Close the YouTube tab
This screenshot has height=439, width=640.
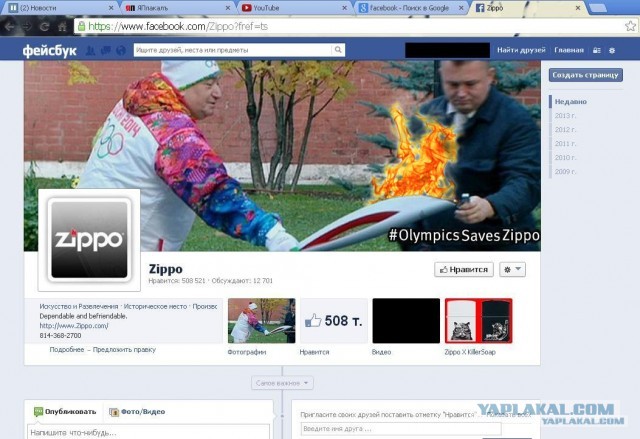[344, 8]
